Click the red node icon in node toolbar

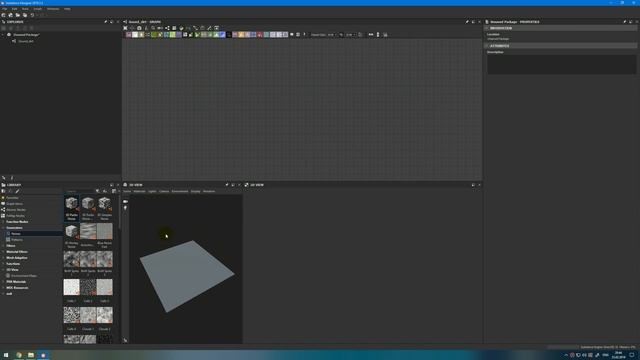click(x=260, y=35)
